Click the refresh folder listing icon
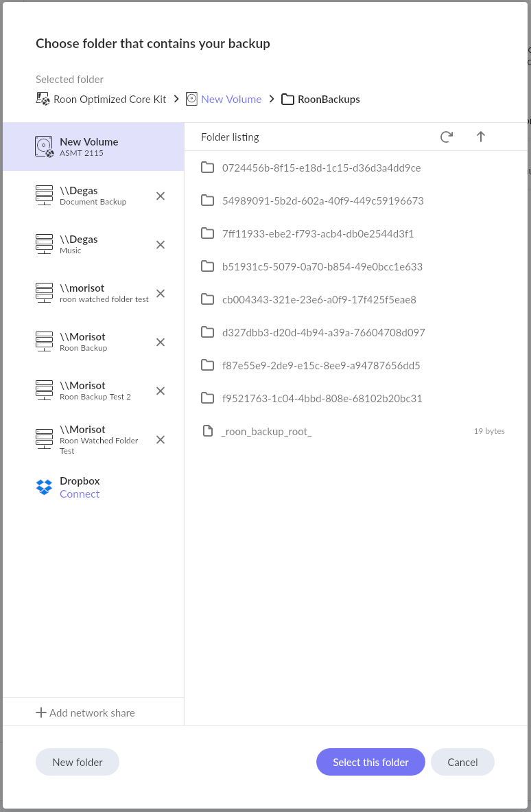The height and width of the screenshot is (812, 531). point(447,137)
